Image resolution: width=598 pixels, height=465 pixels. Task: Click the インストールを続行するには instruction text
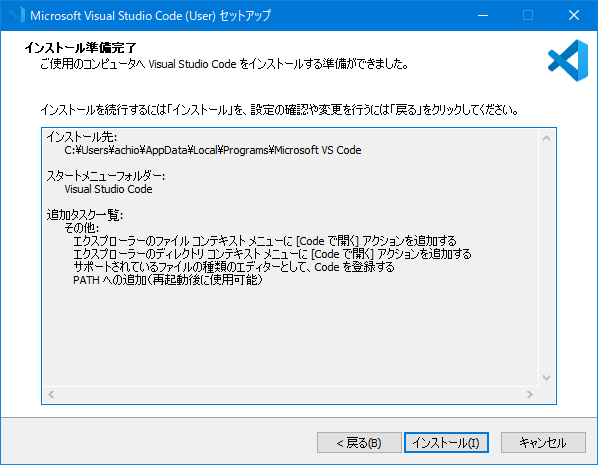click(x=280, y=110)
